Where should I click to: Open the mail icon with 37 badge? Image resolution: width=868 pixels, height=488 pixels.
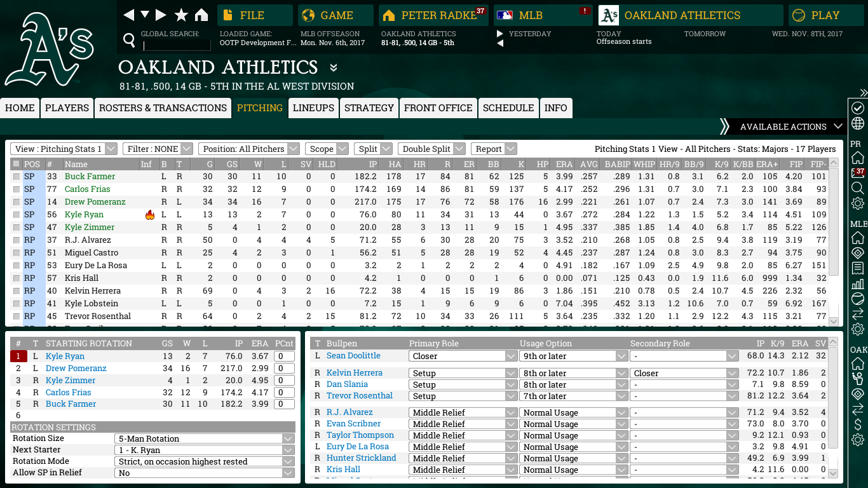[x=858, y=172]
